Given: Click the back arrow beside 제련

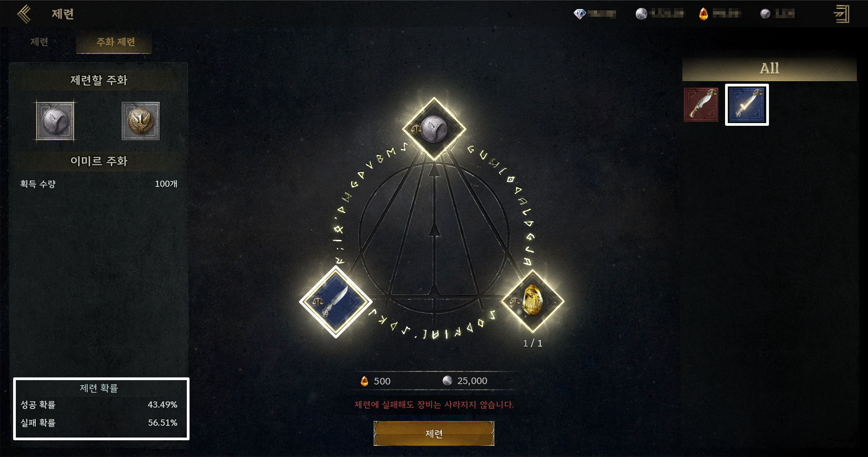Looking at the screenshot, I should coord(24,14).
